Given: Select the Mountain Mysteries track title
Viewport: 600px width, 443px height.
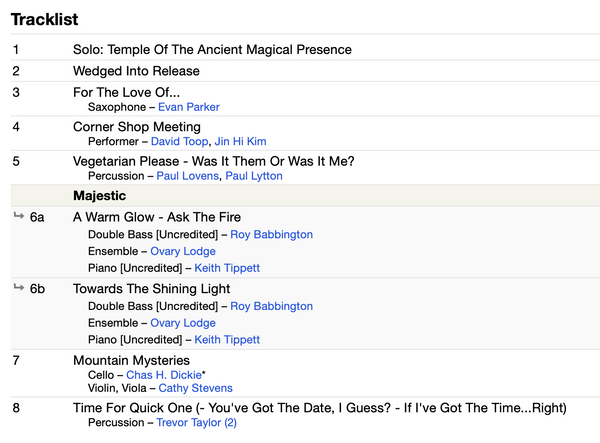Looking at the screenshot, I should pos(131,360).
